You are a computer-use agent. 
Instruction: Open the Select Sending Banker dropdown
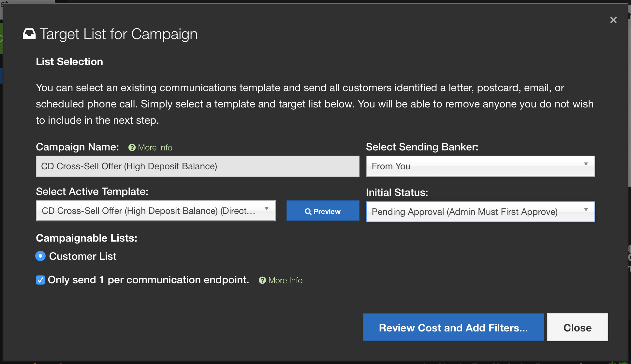pos(480,166)
